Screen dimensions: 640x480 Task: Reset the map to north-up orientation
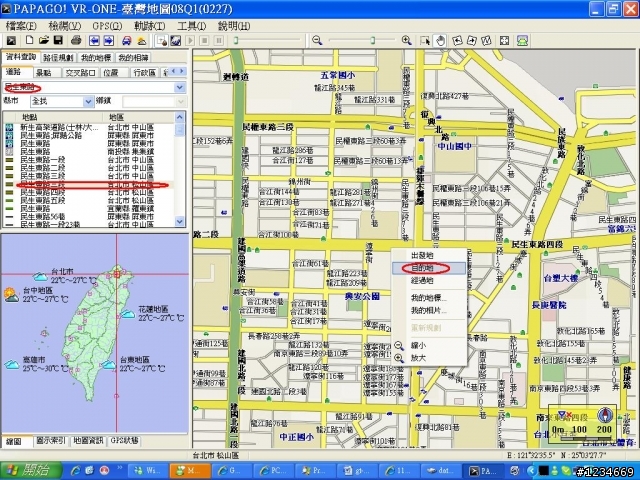click(486, 40)
